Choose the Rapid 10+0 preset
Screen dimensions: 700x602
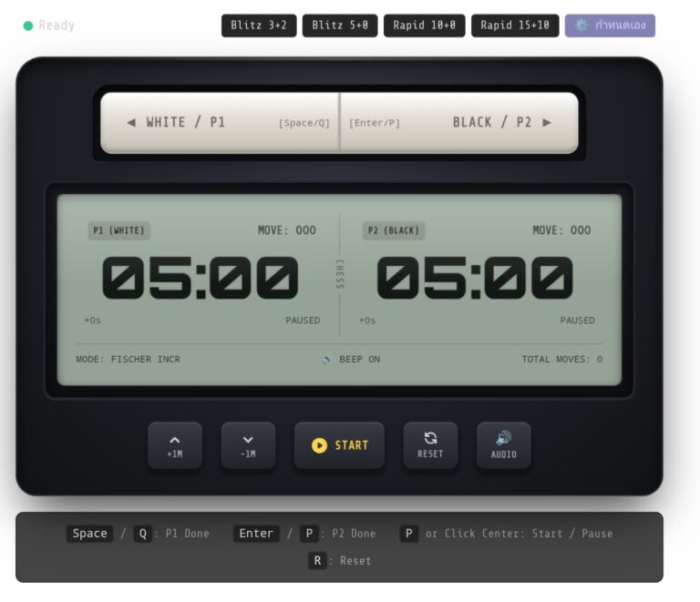click(424, 26)
